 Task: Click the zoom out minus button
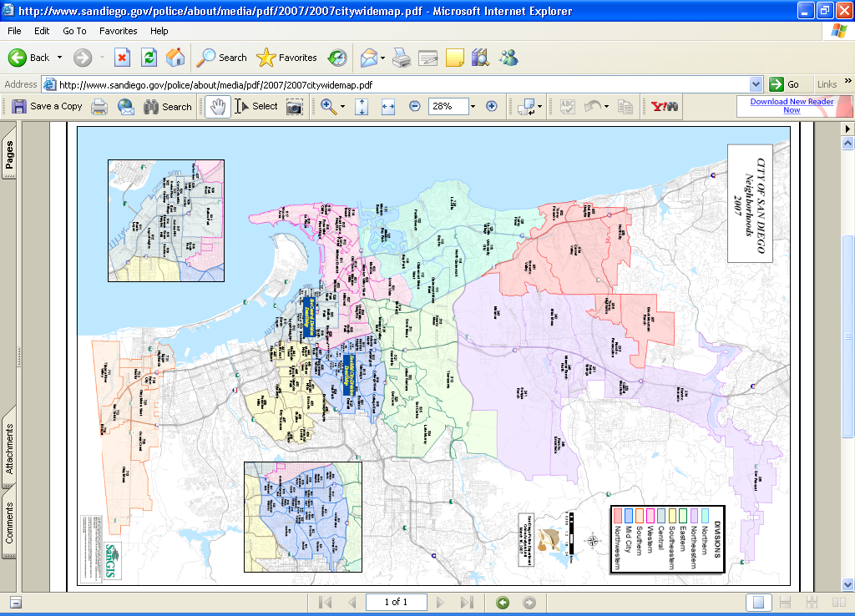pos(415,107)
